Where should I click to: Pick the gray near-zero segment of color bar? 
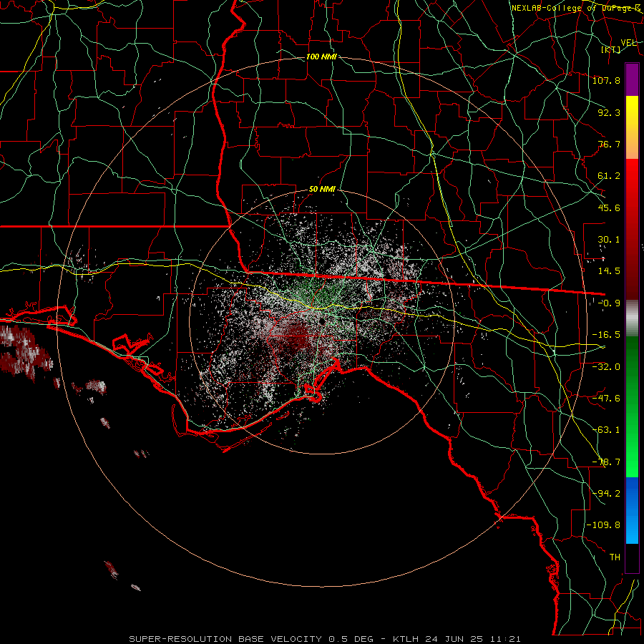(x=632, y=318)
